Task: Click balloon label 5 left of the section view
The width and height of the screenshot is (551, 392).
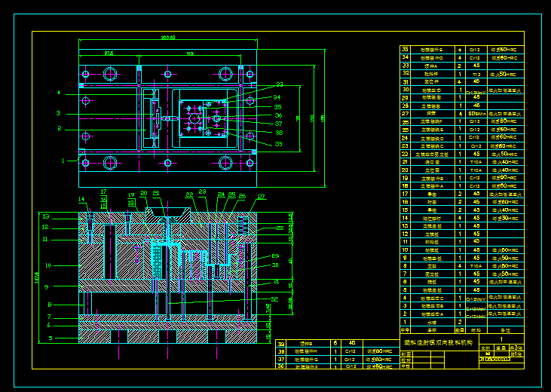Action: (x=51, y=338)
